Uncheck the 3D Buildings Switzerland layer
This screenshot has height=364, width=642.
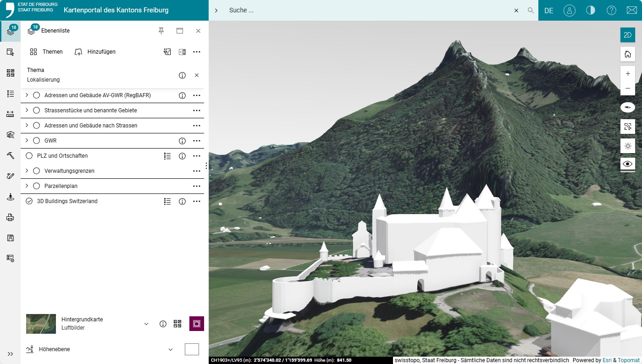pyautogui.click(x=29, y=201)
